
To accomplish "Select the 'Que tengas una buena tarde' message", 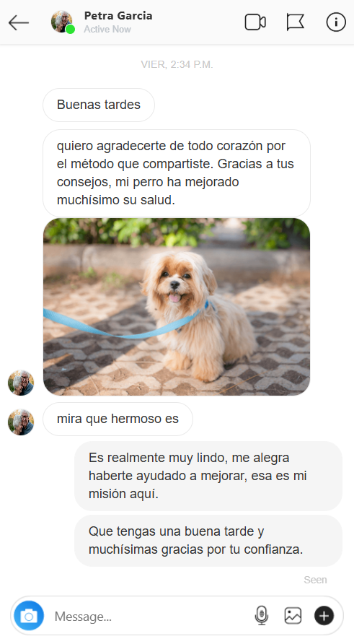I will pos(208,541).
